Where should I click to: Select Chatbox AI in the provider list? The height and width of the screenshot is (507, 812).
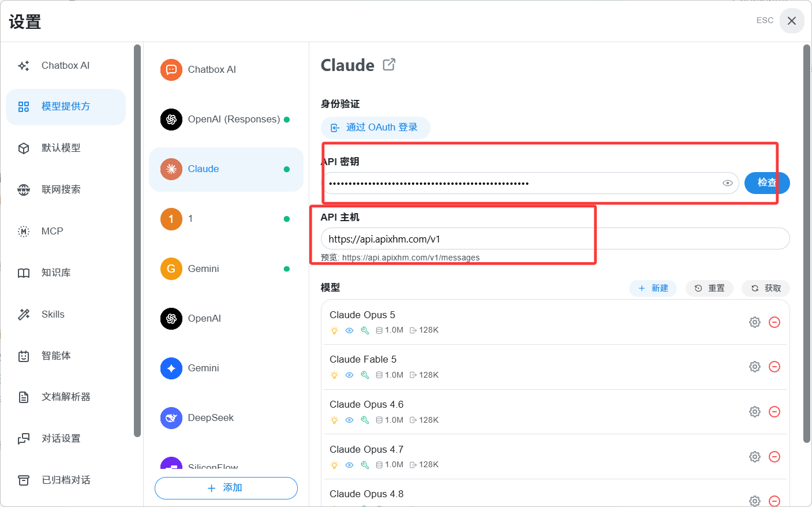[x=226, y=70]
